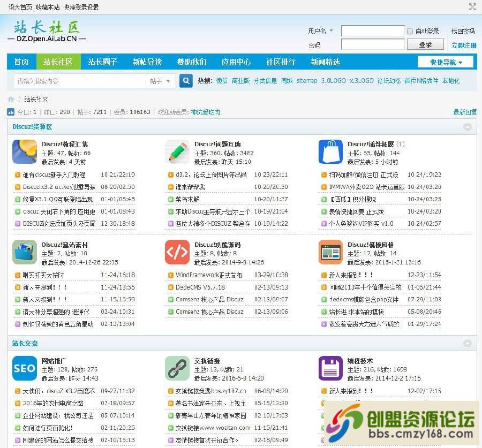Click the magnifier search button
This screenshot has width=482, height=448.
(x=186, y=81)
